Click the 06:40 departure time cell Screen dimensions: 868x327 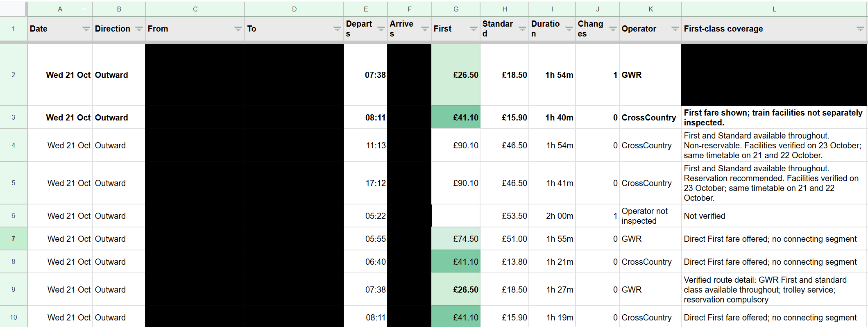pos(365,261)
